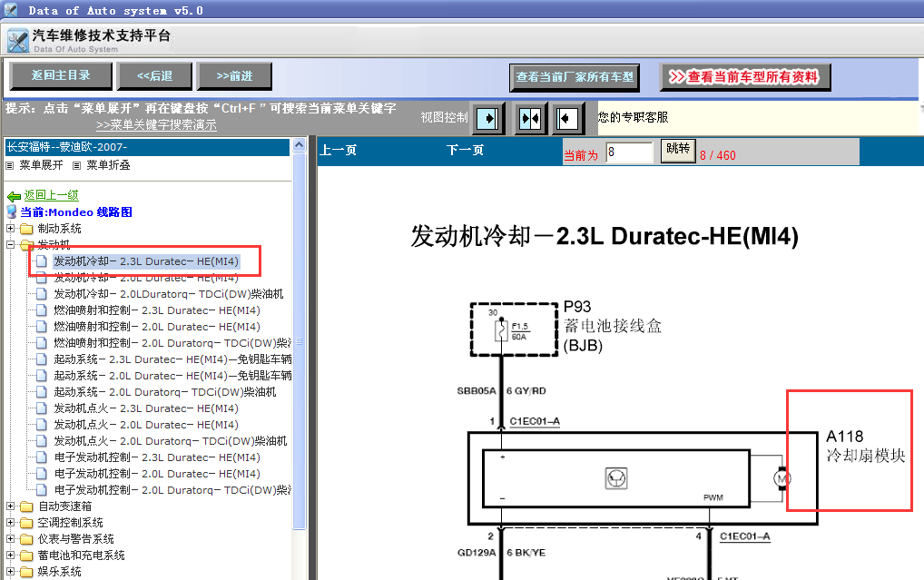Image resolution: width=924 pixels, height=580 pixels.
Task: Collapse the 发动机 tree node
Action: 11,244
